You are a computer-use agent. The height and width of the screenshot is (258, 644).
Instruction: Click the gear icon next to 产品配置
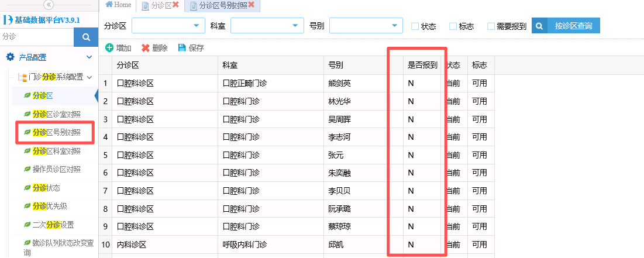coord(11,57)
